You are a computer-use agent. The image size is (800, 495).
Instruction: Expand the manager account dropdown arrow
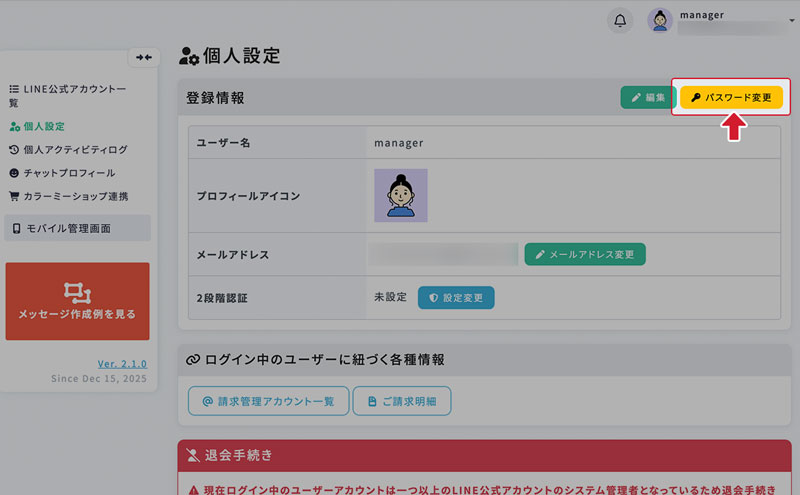[x=791, y=19]
